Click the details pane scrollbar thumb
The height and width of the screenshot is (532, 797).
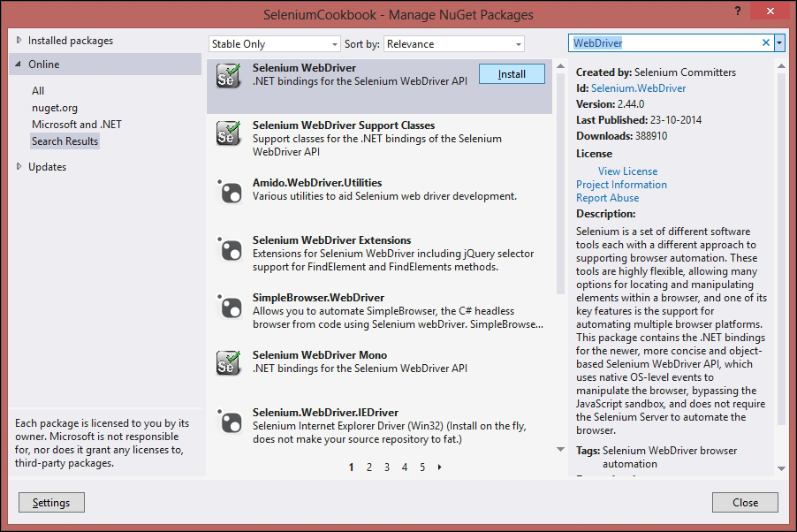click(x=781, y=249)
